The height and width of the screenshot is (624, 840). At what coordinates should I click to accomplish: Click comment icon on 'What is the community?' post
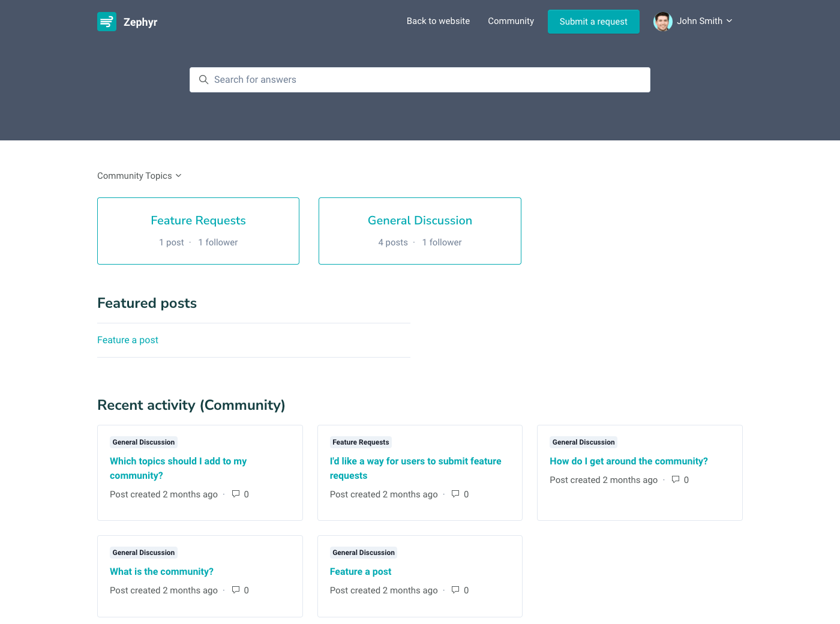pyautogui.click(x=236, y=590)
